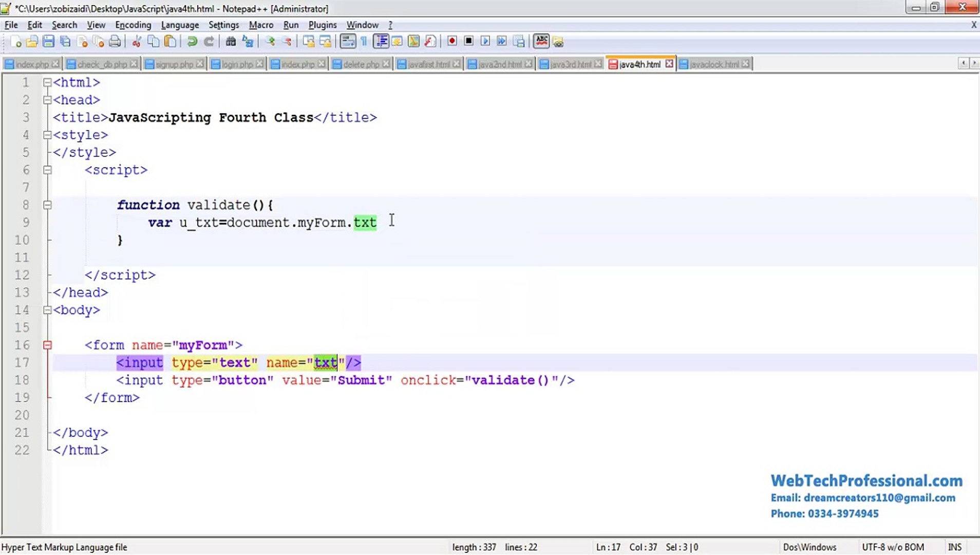Collapse the form fold on line 16
This screenshot has width=980, height=555.
click(x=47, y=345)
